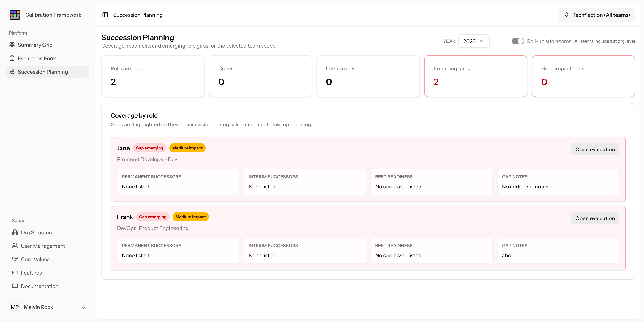Image resolution: width=644 pixels, height=322 pixels.
Task: Click 'Frontend Developer · Dev' subtitle
Action: coord(147,159)
